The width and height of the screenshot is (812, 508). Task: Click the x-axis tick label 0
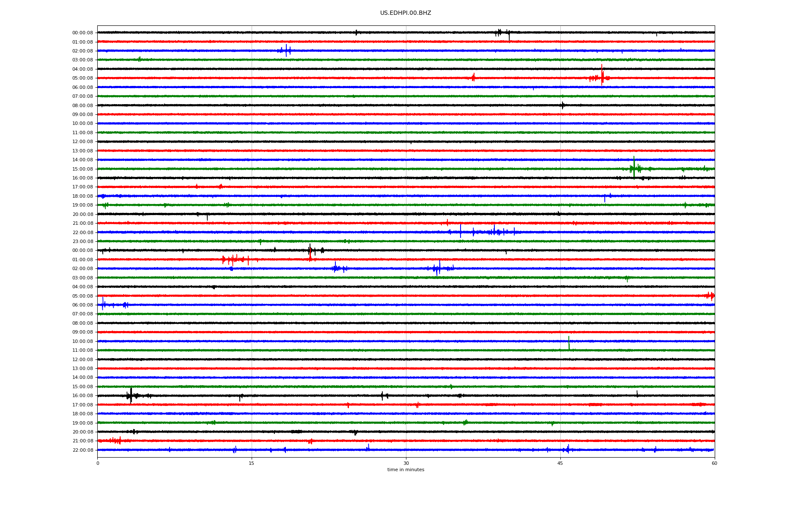pos(98,463)
